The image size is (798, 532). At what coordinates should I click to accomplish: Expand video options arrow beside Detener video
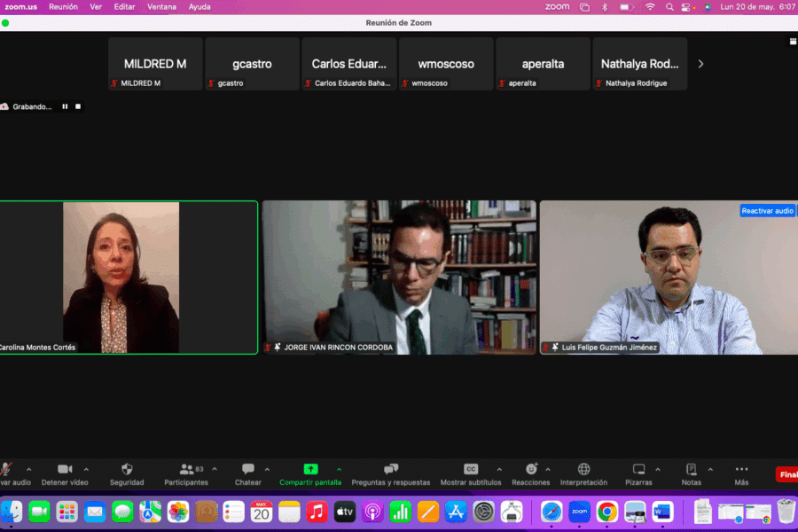pyautogui.click(x=86, y=469)
